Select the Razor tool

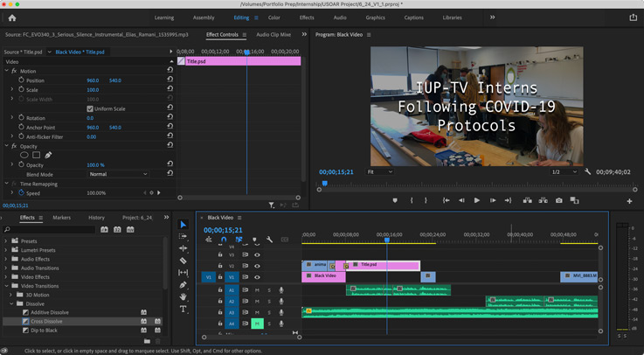click(x=184, y=261)
